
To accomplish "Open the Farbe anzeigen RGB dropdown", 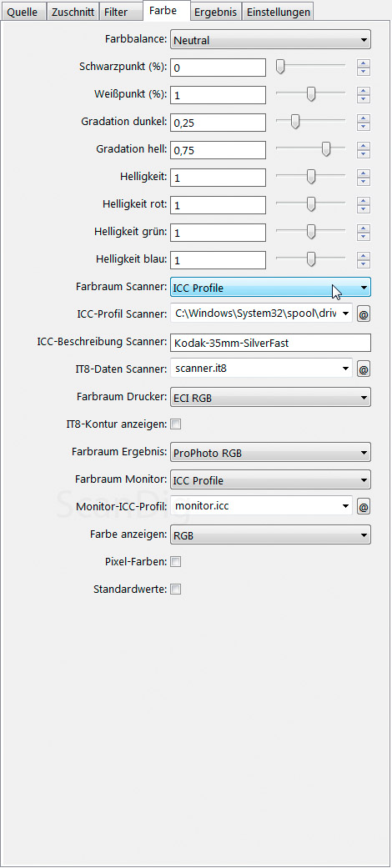I will click(x=270, y=534).
